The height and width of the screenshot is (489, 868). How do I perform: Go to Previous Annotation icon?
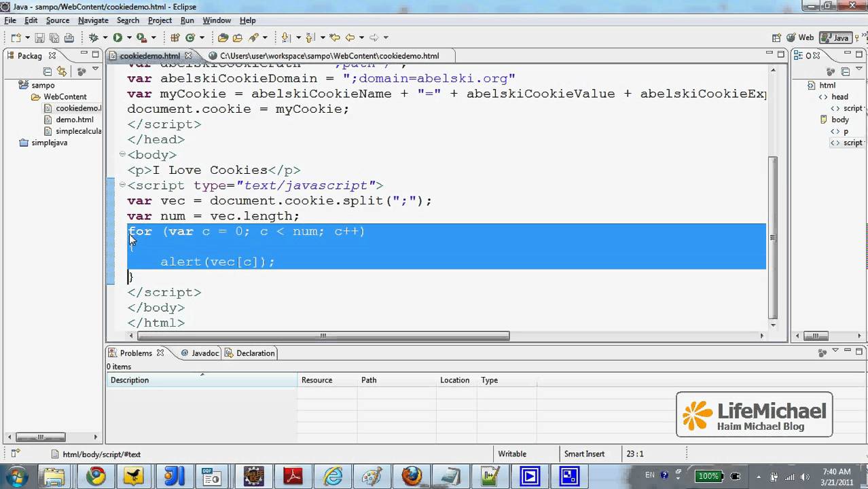pyautogui.click(x=310, y=38)
